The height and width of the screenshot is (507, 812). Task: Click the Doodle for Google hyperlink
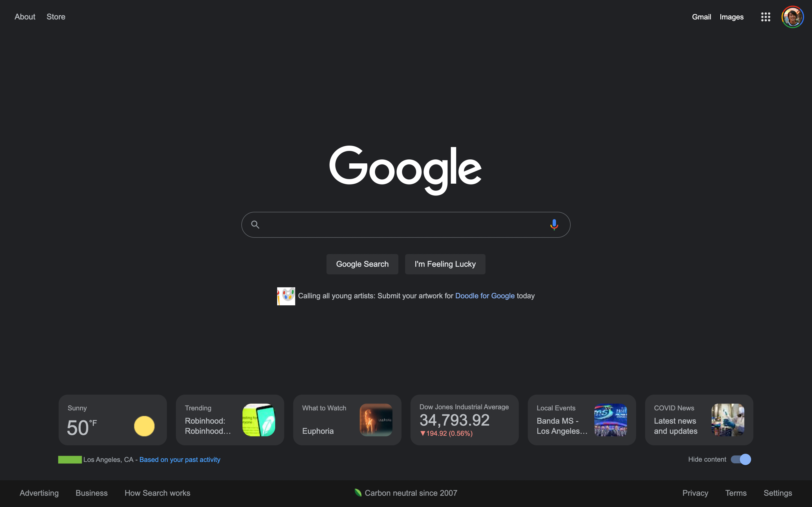pyautogui.click(x=484, y=295)
